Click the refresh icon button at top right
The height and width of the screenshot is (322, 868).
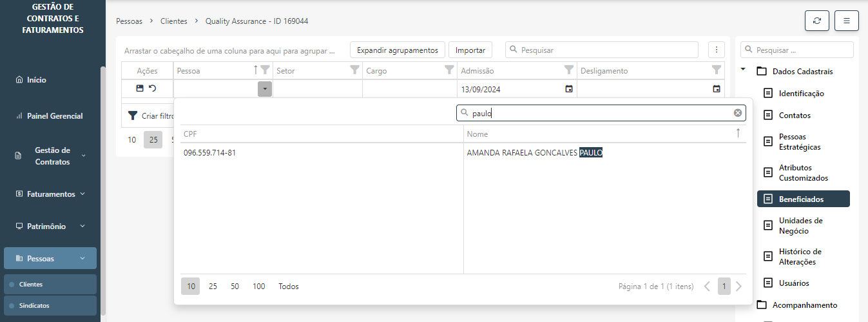[817, 21]
